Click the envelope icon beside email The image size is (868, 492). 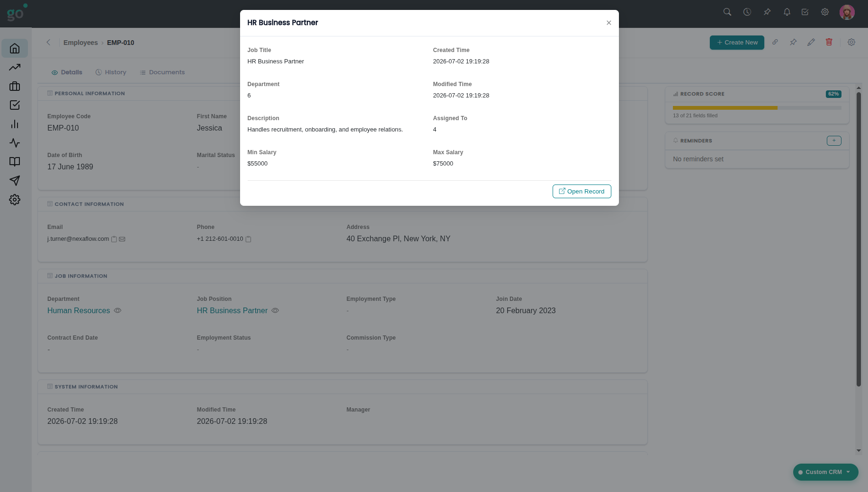coord(122,239)
